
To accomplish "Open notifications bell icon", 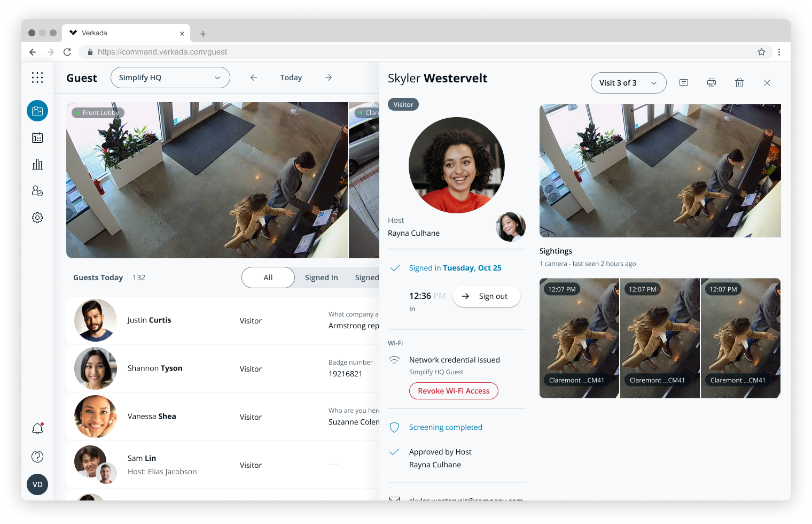I will [x=37, y=429].
